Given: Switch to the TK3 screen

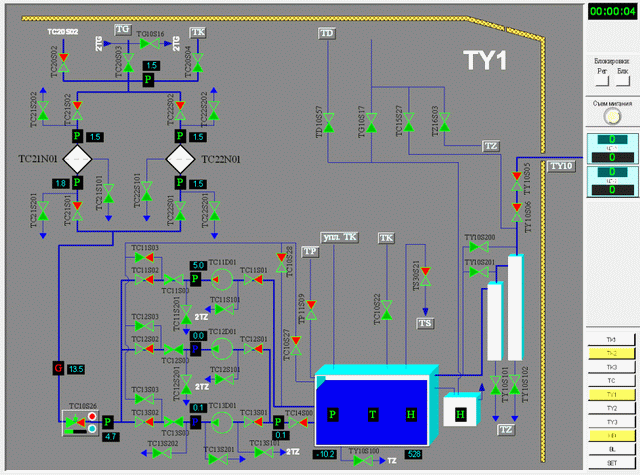Looking at the screenshot, I should tap(611, 367).
